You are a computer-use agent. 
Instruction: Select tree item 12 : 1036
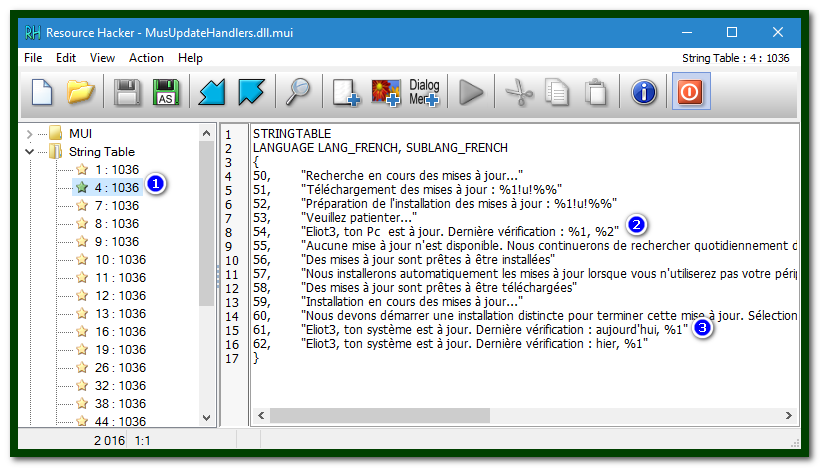120,295
